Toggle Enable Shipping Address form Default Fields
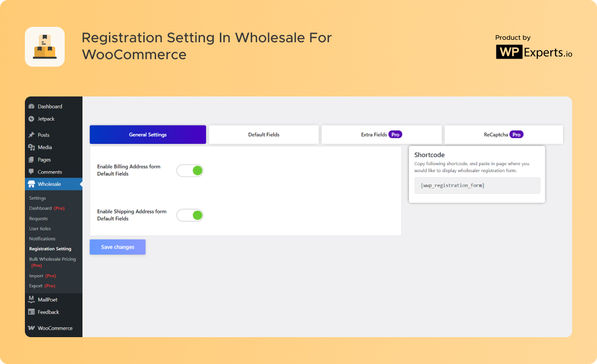This screenshot has width=597, height=364. point(190,215)
